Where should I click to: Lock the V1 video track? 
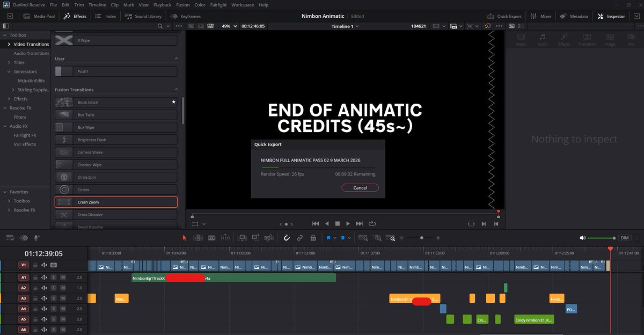point(35,265)
